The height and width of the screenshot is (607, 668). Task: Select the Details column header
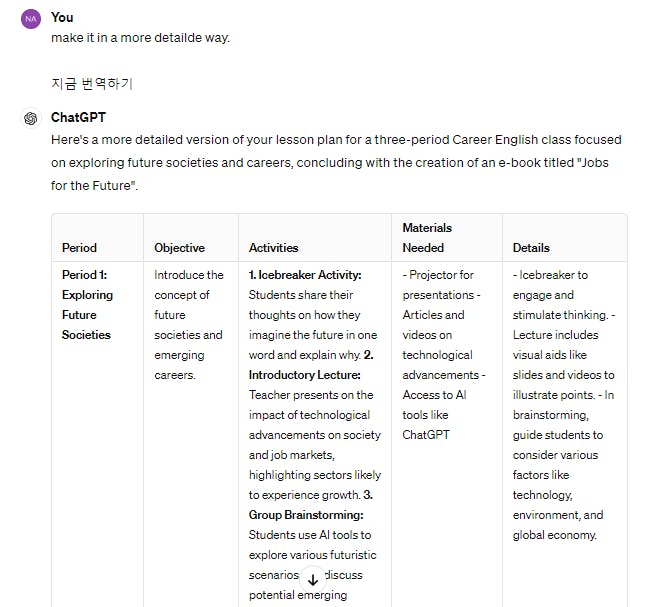point(531,248)
